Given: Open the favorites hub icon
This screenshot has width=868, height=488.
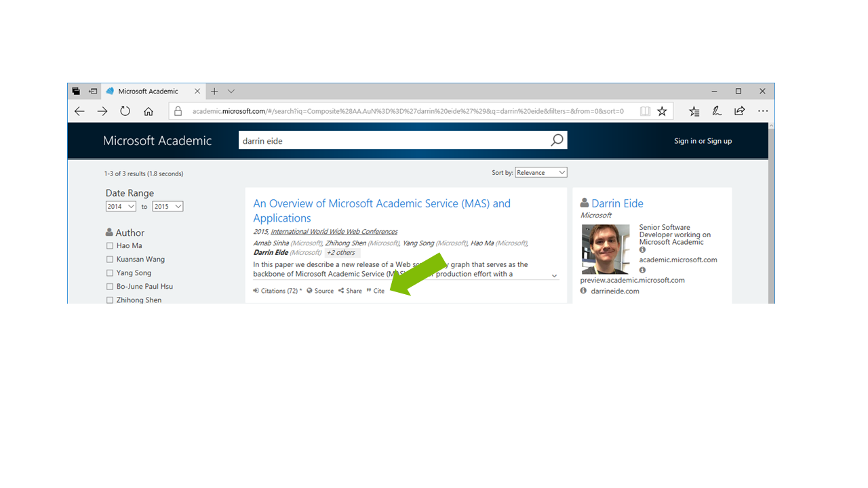Looking at the screenshot, I should tap(694, 111).
